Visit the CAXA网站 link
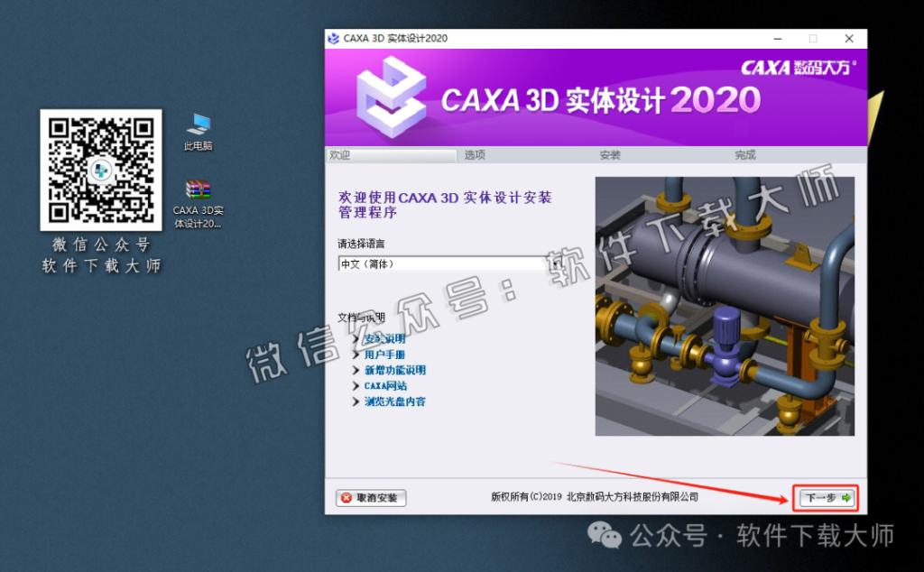The height and width of the screenshot is (572, 924). (x=385, y=386)
